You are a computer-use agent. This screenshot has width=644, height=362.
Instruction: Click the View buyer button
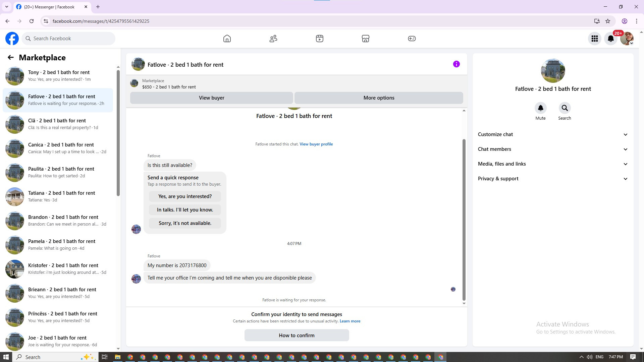coord(211,98)
